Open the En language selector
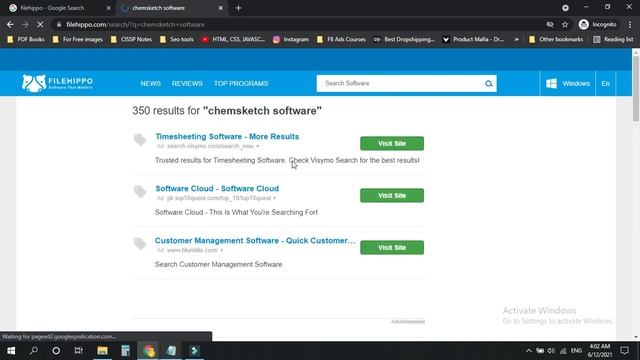 tap(606, 83)
